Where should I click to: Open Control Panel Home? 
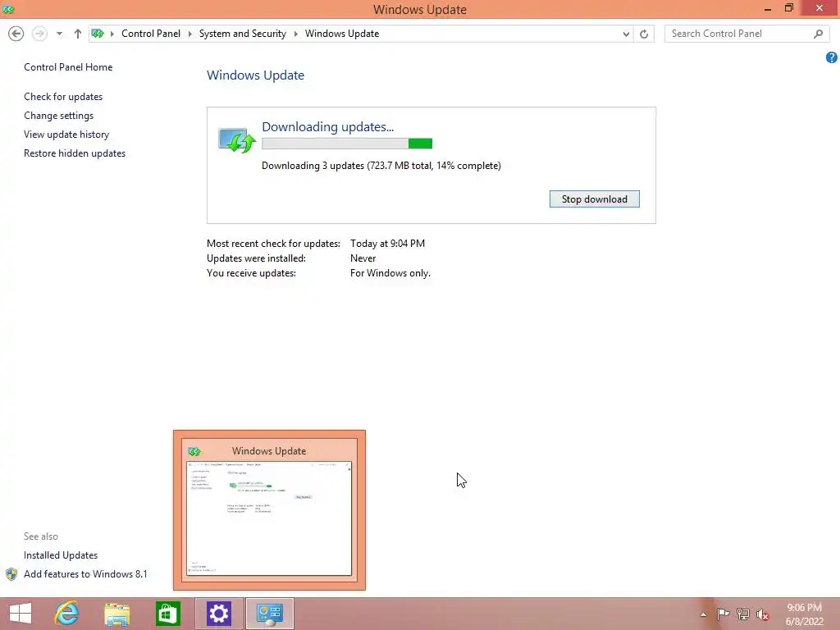pos(68,67)
